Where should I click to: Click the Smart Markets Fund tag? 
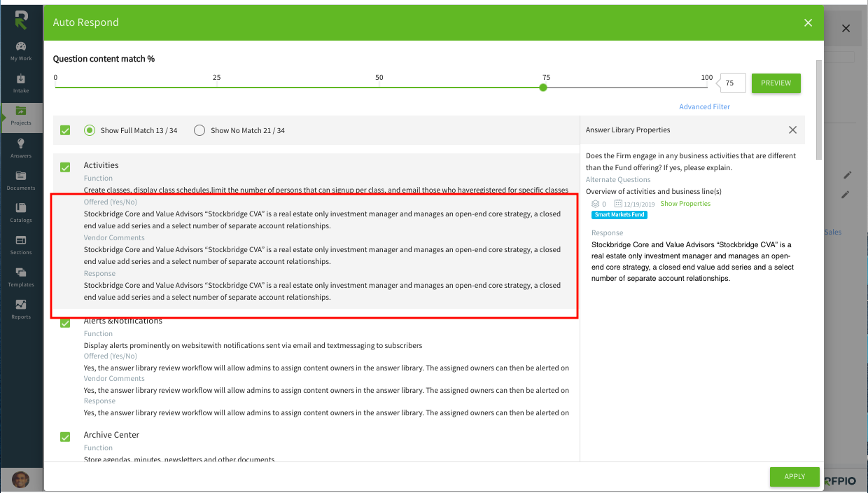(619, 215)
